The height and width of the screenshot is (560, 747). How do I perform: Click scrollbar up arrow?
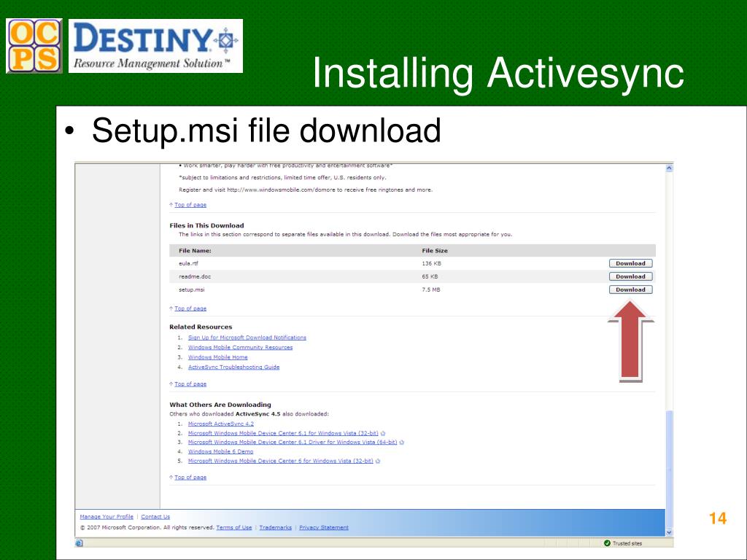click(669, 168)
